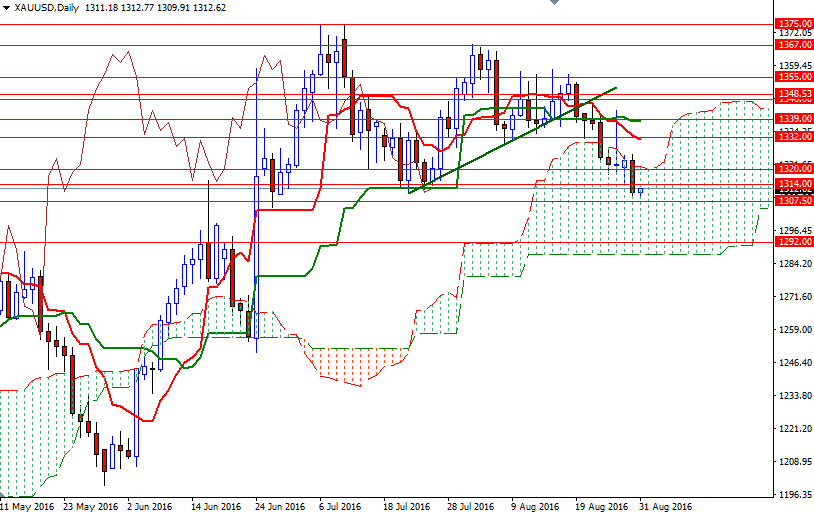Click the 6 Jul 2016 date label
814x514 pixels.
[340, 507]
